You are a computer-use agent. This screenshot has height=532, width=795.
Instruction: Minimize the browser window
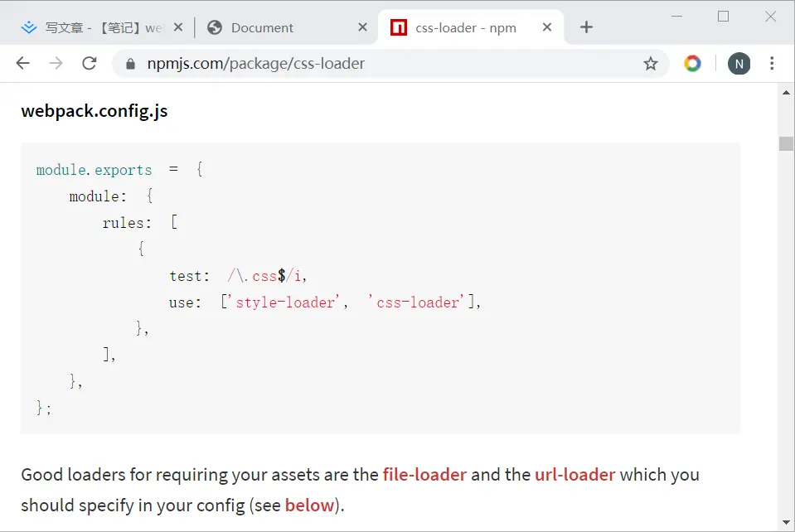coord(676,17)
